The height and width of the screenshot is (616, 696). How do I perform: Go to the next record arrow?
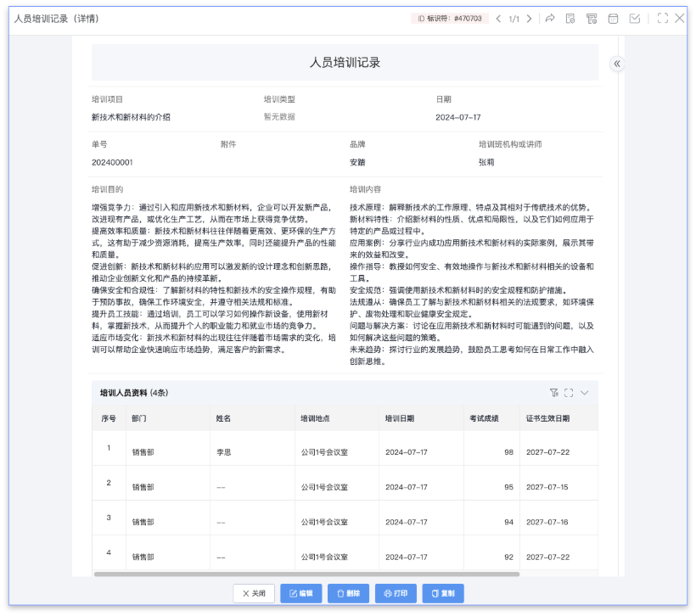530,19
